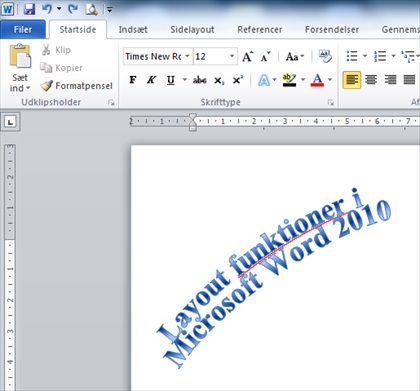The width and height of the screenshot is (420, 391).
Task: Click the font size field showing 12
Action: point(210,56)
